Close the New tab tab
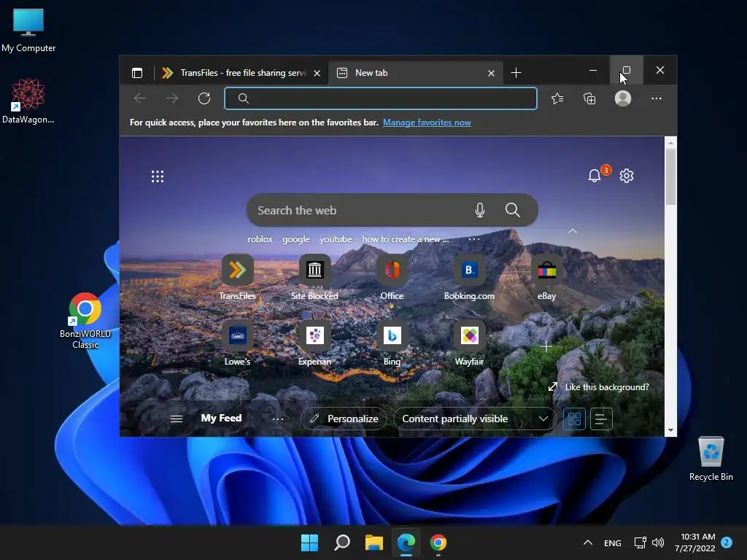Viewport: 747px width, 560px height. [491, 74]
